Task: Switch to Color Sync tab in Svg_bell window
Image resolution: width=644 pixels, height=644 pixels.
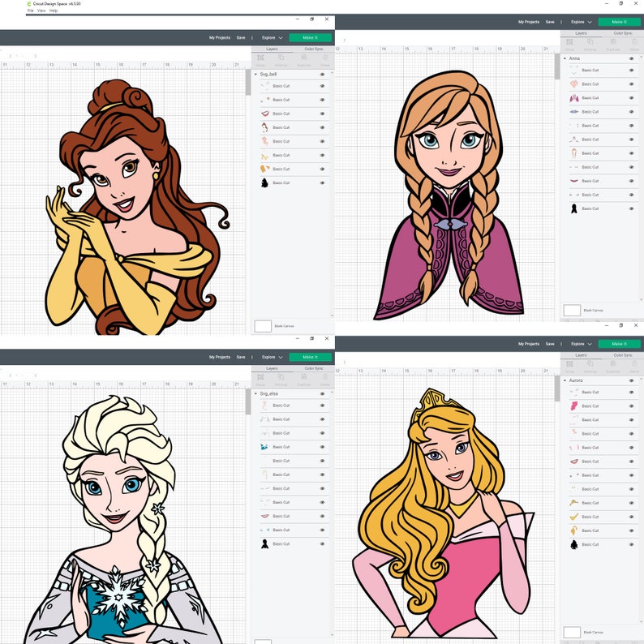Action: click(x=314, y=49)
